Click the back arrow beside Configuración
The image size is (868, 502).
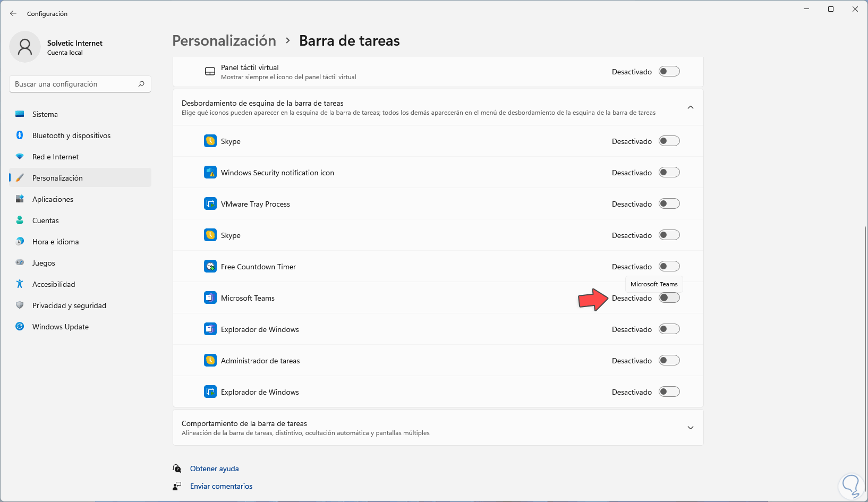click(13, 14)
